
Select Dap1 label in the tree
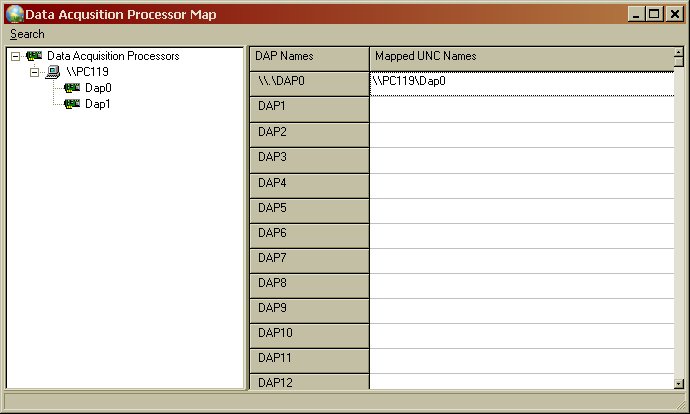[98, 104]
